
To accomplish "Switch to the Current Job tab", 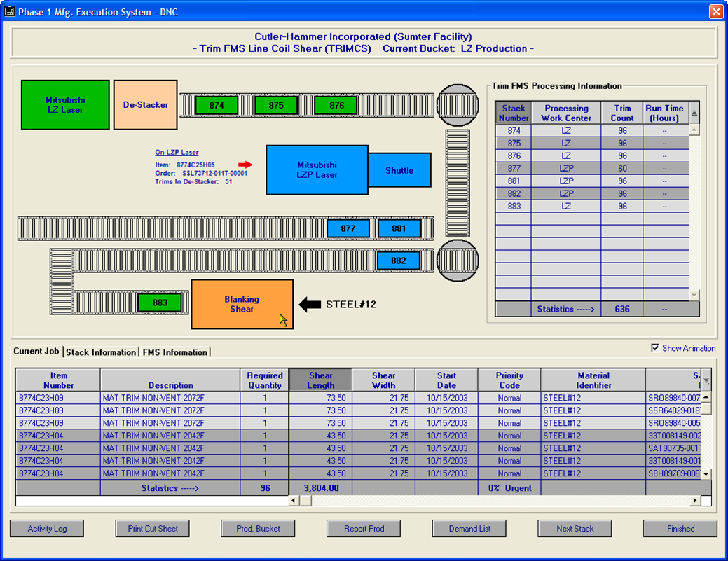I will coord(36,352).
